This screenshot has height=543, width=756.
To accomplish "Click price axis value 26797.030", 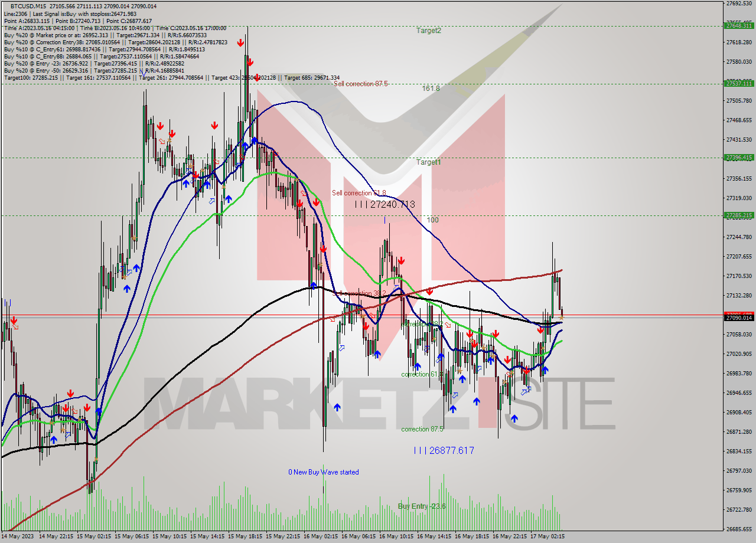I will pos(739,470).
